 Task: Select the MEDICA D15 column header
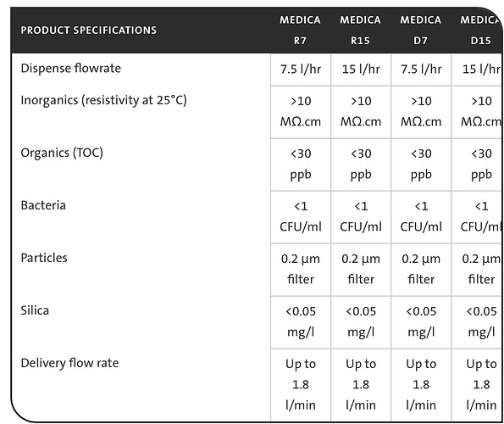pyautogui.click(x=480, y=31)
